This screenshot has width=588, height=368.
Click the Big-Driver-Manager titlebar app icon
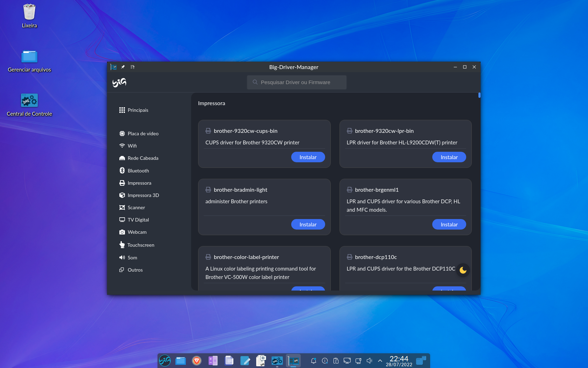[x=113, y=67]
